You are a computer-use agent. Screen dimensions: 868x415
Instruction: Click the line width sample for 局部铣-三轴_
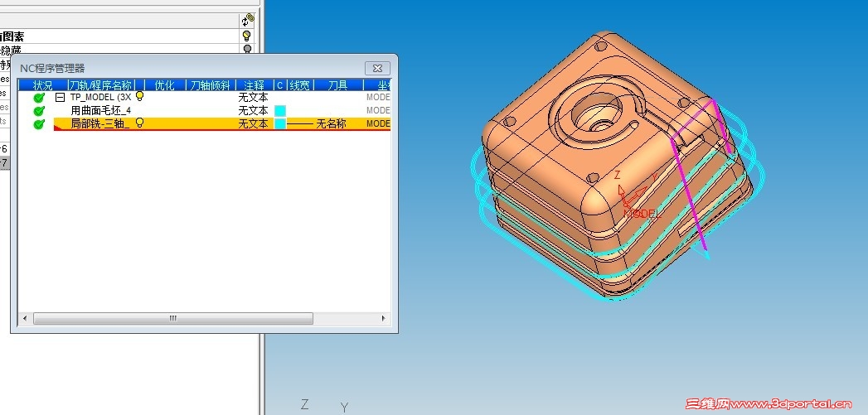pos(300,124)
